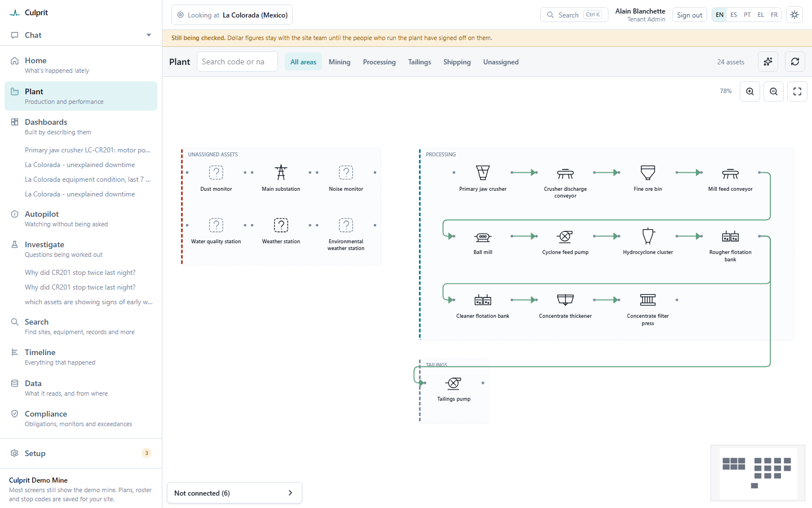Select the Weather station icon
The image size is (812, 508).
(x=281, y=225)
